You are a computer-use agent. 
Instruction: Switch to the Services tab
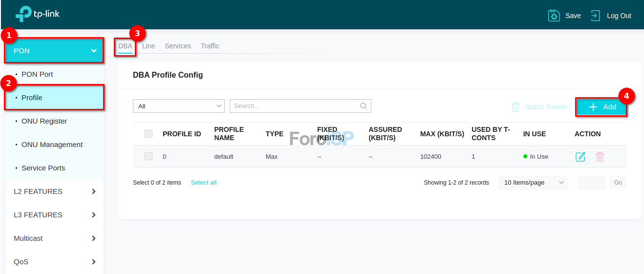coord(178,46)
